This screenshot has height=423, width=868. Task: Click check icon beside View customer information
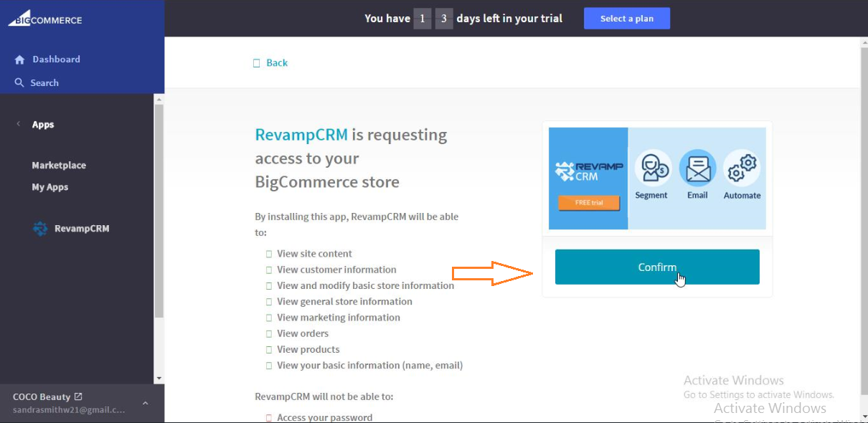click(x=269, y=270)
